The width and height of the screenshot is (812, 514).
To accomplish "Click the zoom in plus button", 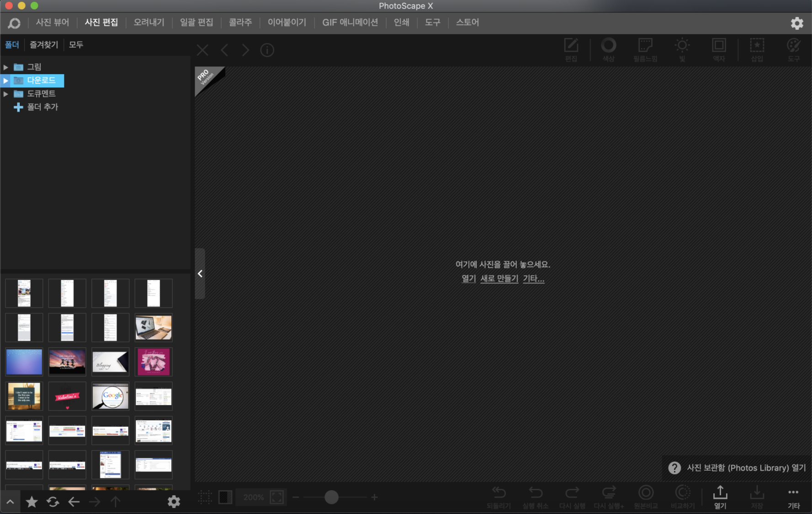I will (374, 497).
